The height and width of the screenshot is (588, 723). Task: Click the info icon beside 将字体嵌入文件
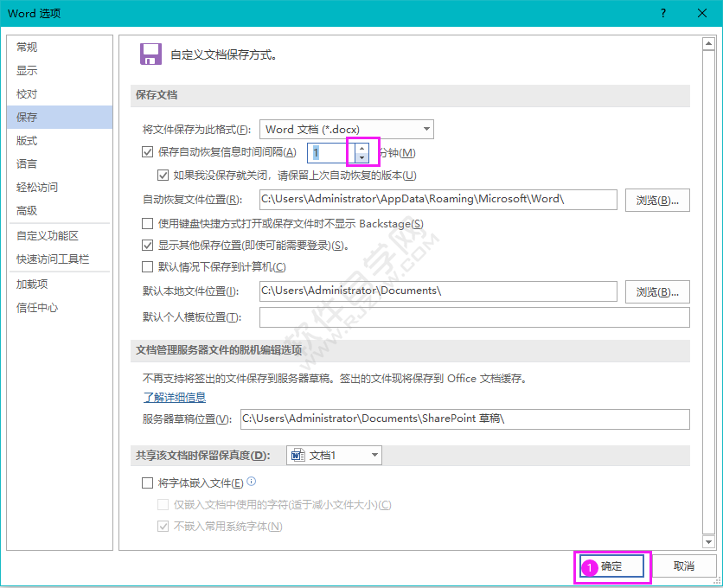tap(251, 483)
